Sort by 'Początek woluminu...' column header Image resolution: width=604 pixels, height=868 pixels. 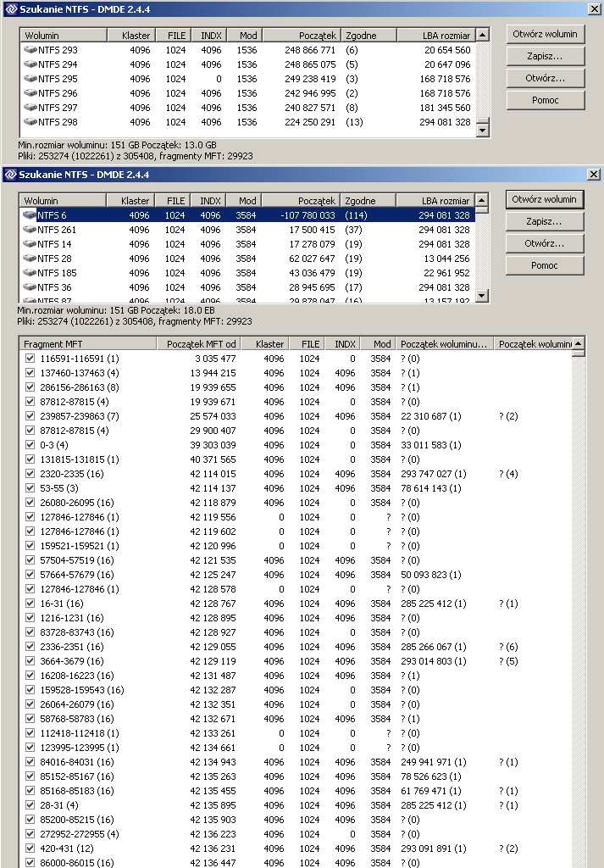coord(445,344)
